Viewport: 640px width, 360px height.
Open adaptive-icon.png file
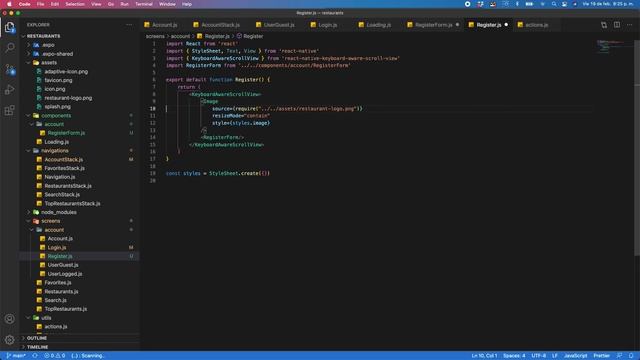66,71
